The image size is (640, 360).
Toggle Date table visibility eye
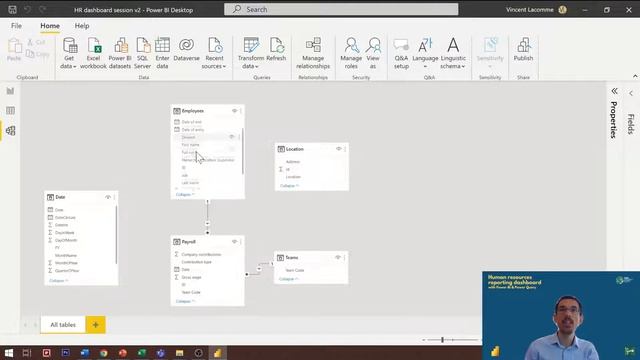click(x=108, y=197)
